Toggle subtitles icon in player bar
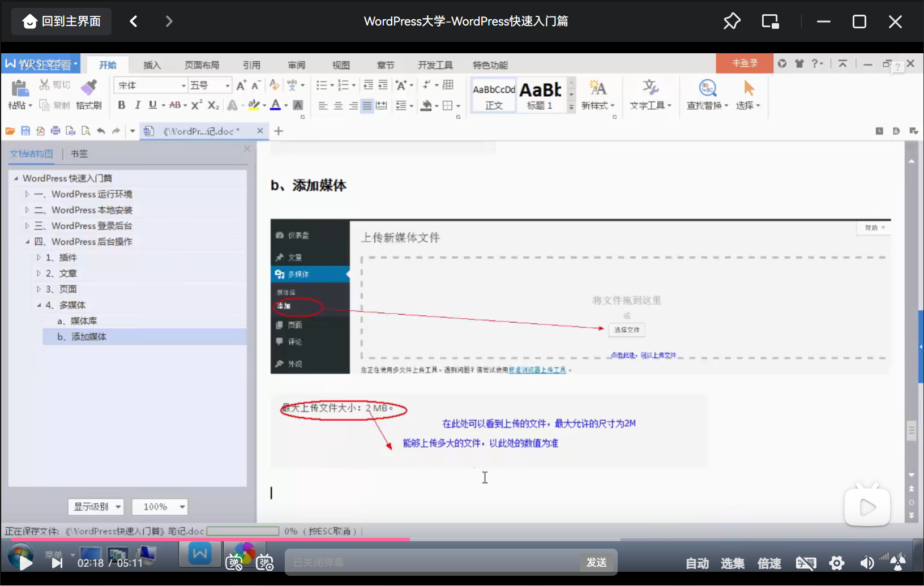The image size is (924, 586). click(806, 563)
